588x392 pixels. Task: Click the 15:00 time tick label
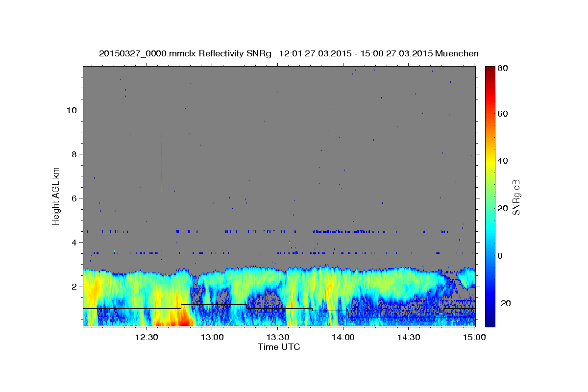click(474, 338)
